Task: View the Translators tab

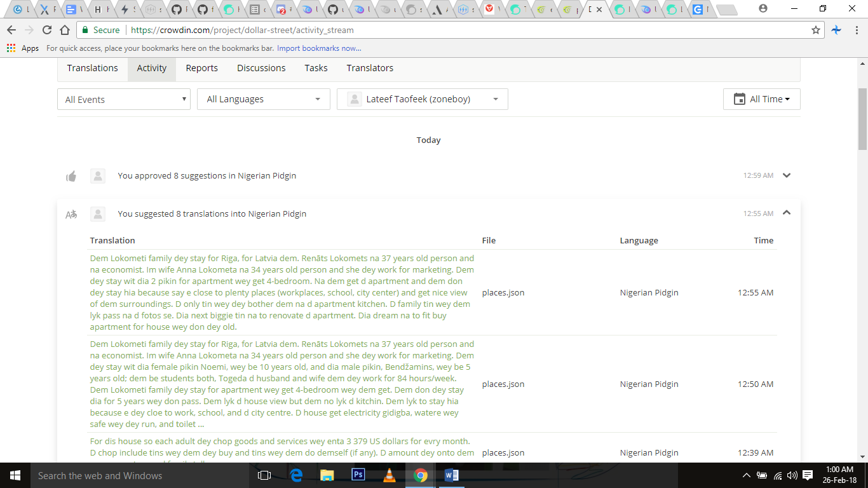Action: tap(370, 68)
